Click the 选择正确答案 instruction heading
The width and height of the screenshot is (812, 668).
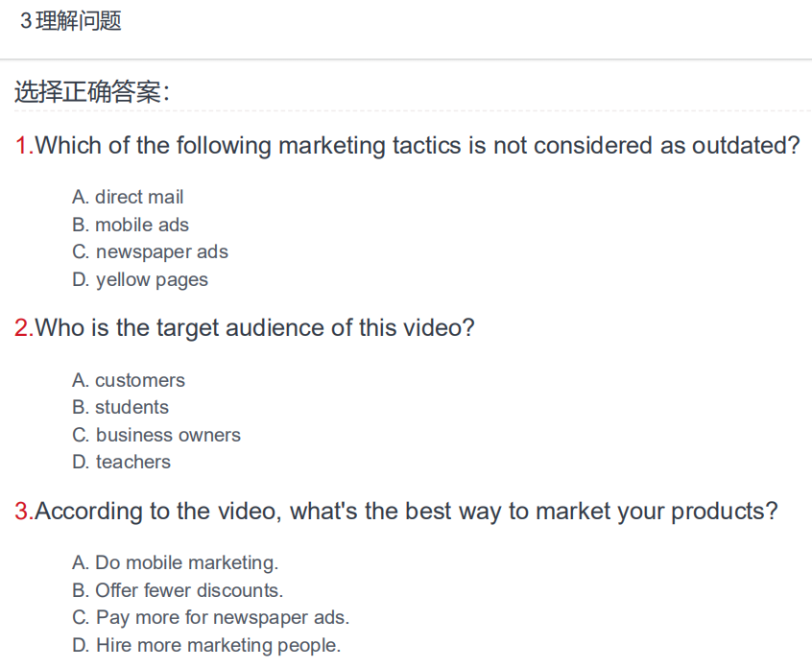[x=91, y=91]
